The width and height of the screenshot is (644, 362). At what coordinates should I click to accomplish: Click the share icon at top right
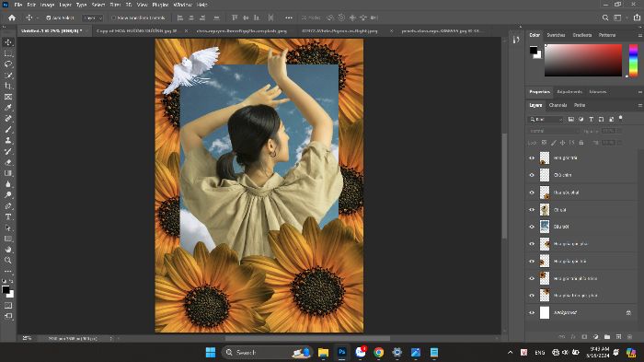637,18
